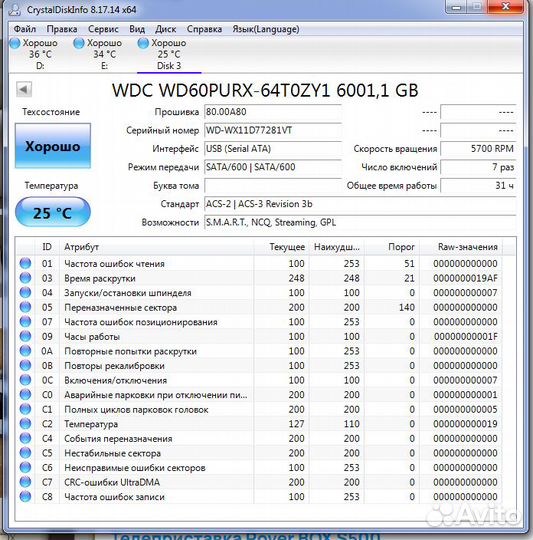Click status icon for CRC-ошибки UltraDMA
Image resolution: width=533 pixels, height=540 pixels.
(25, 482)
